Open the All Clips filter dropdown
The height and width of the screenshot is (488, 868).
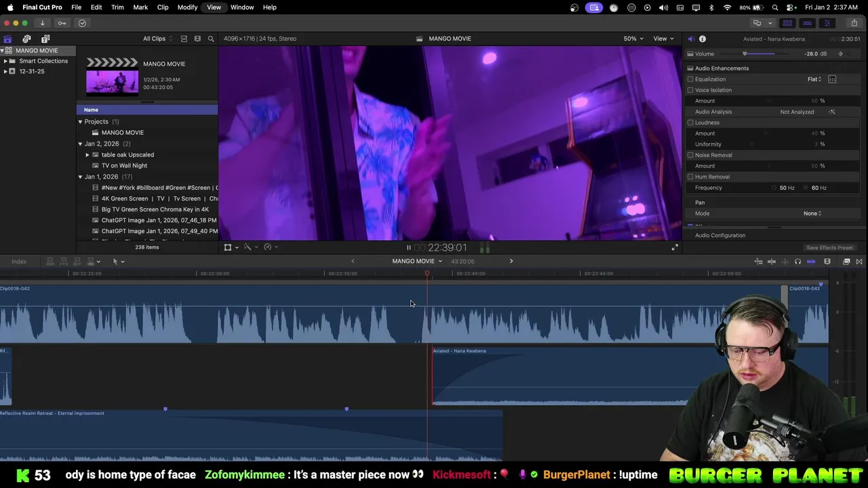coord(157,39)
